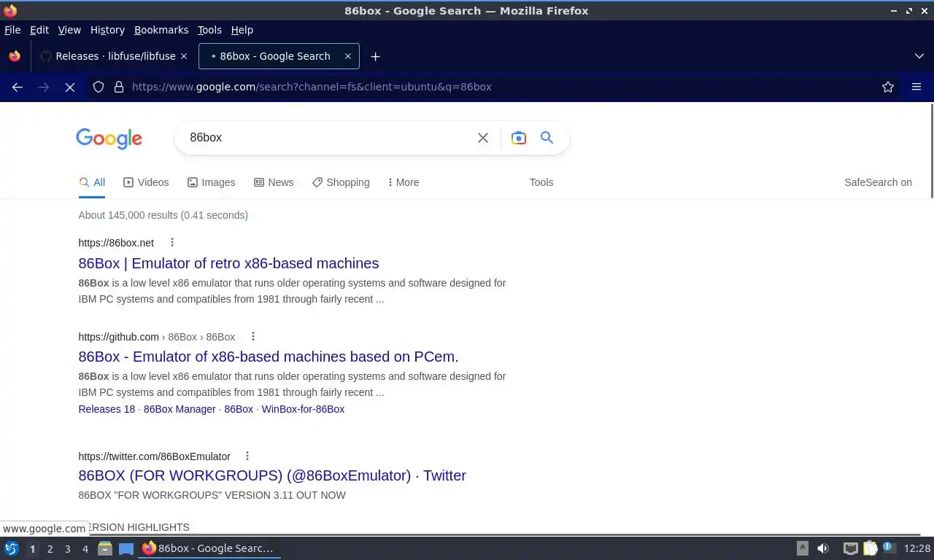Screen dimensions: 934x560
Task: Switch to workspace 3
Action: click(67, 548)
